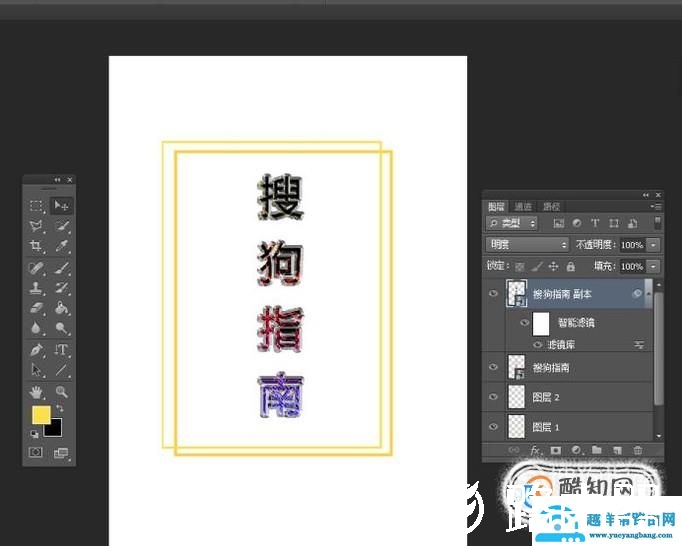Create a new layer group
Image resolution: width=682 pixels, height=546 pixels.
(597, 450)
